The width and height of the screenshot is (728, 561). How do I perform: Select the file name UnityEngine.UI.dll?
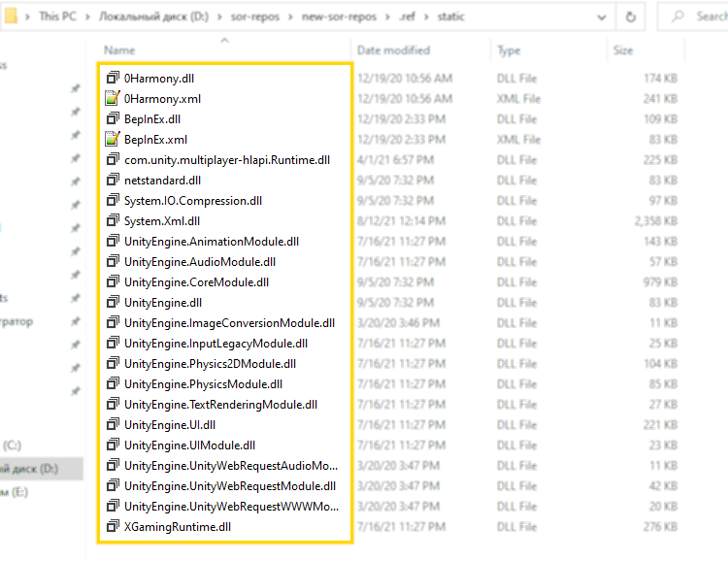point(170,425)
